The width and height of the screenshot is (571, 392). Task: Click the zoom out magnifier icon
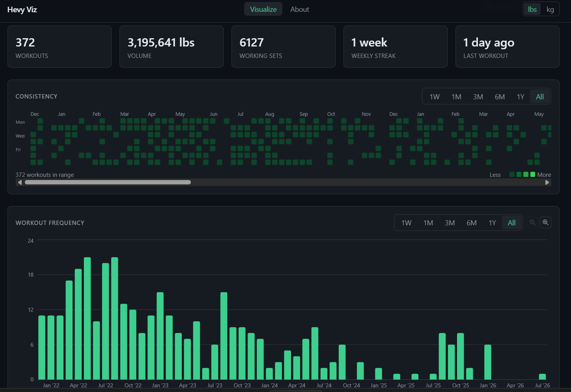click(x=532, y=223)
